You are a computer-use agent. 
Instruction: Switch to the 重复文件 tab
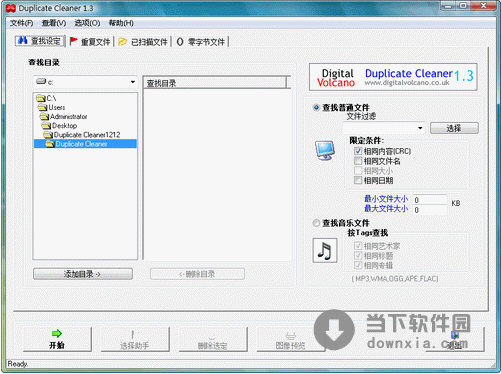tap(90, 42)
